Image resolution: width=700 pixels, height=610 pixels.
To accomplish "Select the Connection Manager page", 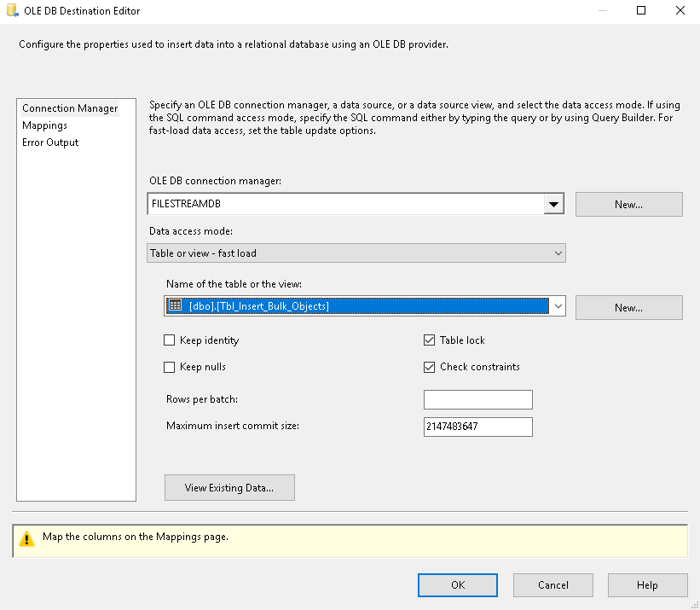I will pos(70,108).
